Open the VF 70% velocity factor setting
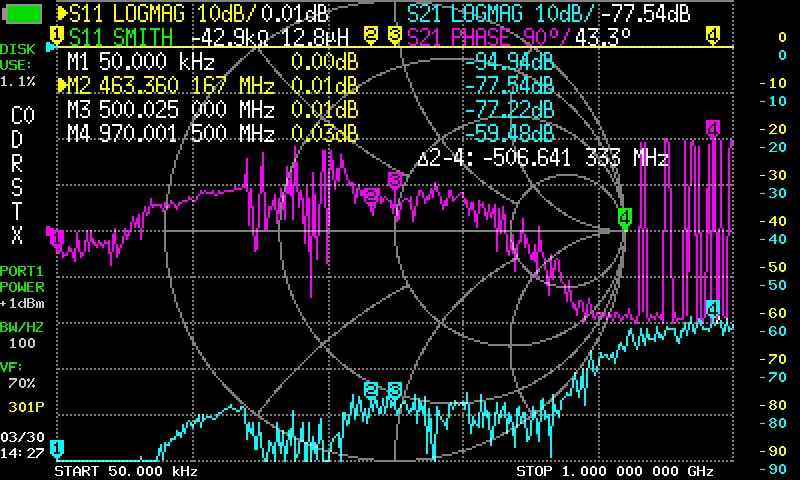This screenshot has width=800, height=480. [x=22, y=375]
